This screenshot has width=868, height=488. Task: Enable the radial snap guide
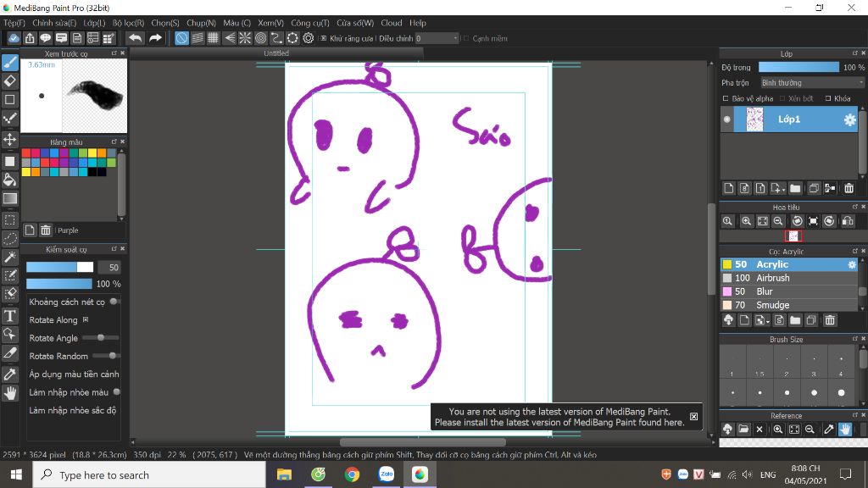tap(245, 38)
